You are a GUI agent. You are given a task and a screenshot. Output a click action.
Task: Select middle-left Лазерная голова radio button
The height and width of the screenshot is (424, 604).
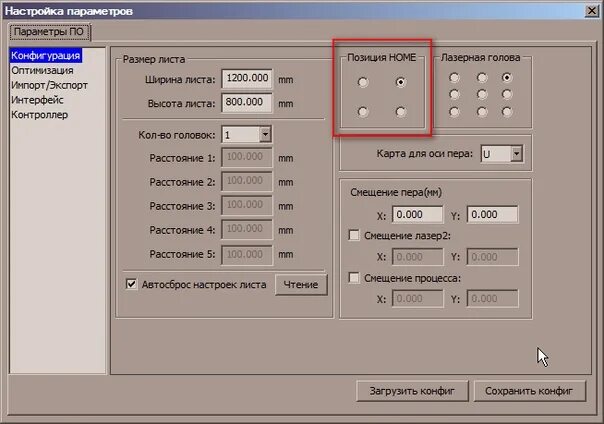(x=455, y=94)
